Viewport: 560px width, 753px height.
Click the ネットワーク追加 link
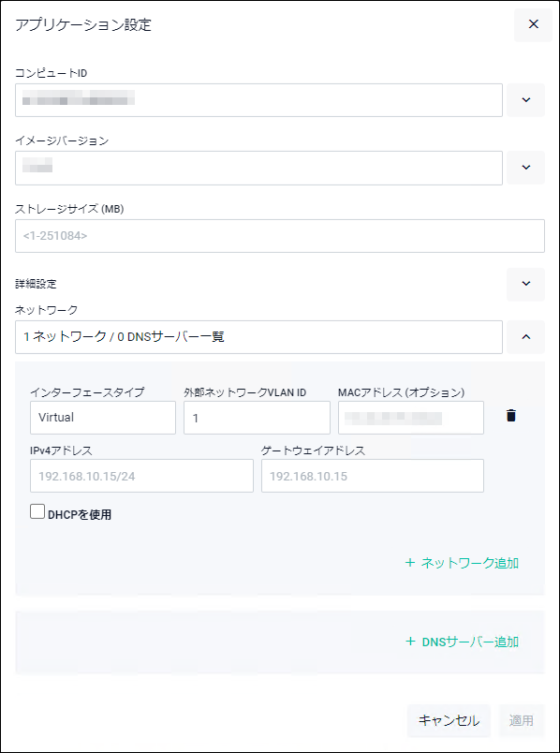462,563
